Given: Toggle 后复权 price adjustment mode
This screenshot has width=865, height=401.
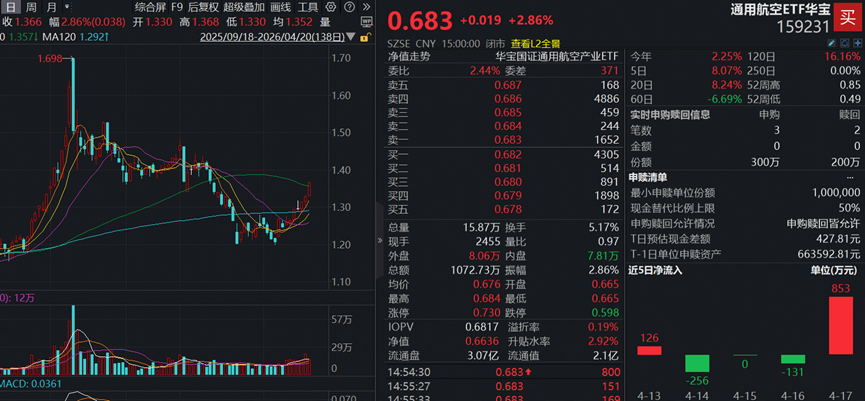Looking at the screenshot, I should [x=203, y=7].
